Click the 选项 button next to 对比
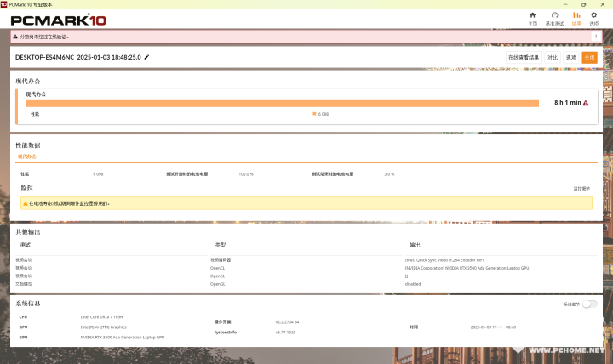The height and width of the screenshot is (364, 613). tap(571, 58)
